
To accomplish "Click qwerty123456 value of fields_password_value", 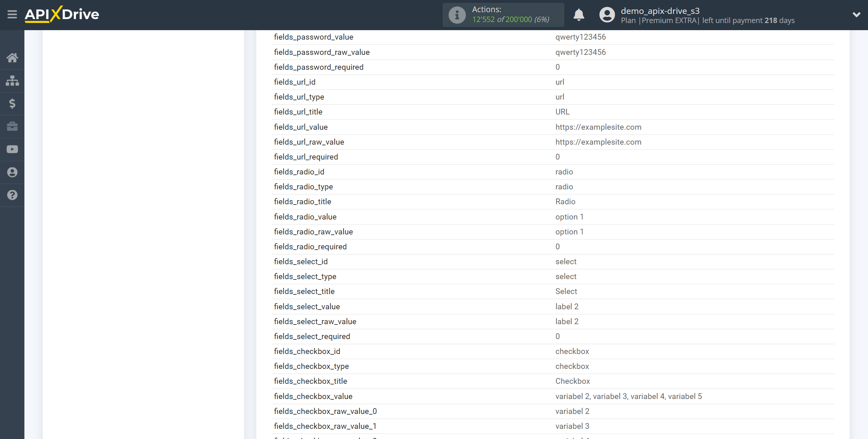I will click(580, 37).
